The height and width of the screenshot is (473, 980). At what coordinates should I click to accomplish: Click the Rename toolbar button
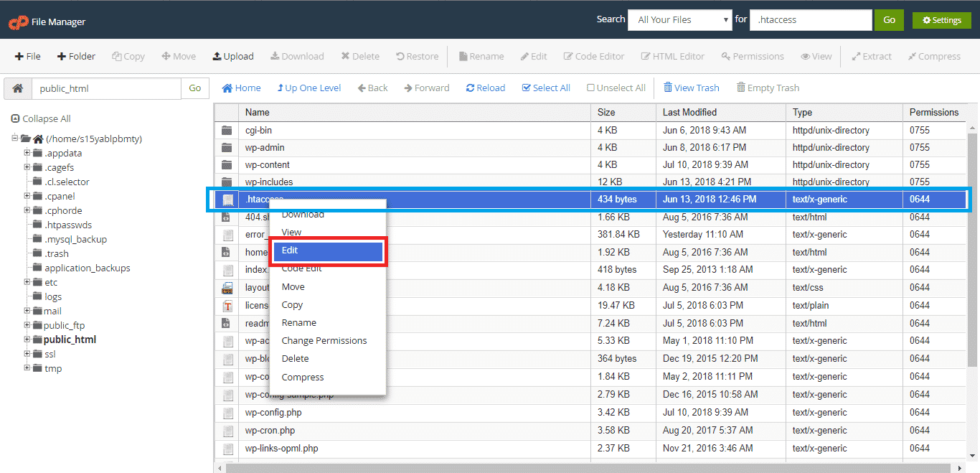point(481,56)
